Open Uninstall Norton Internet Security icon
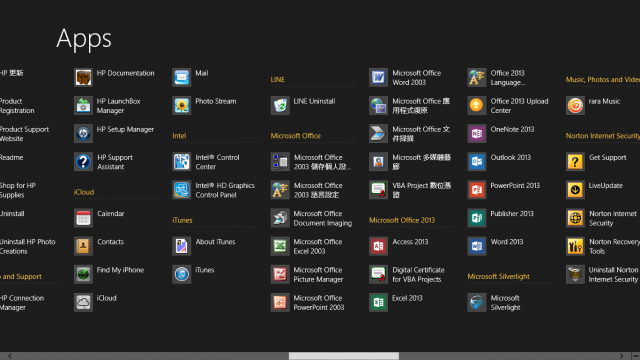This screenshot has height=360, width=640. (575, 274)
